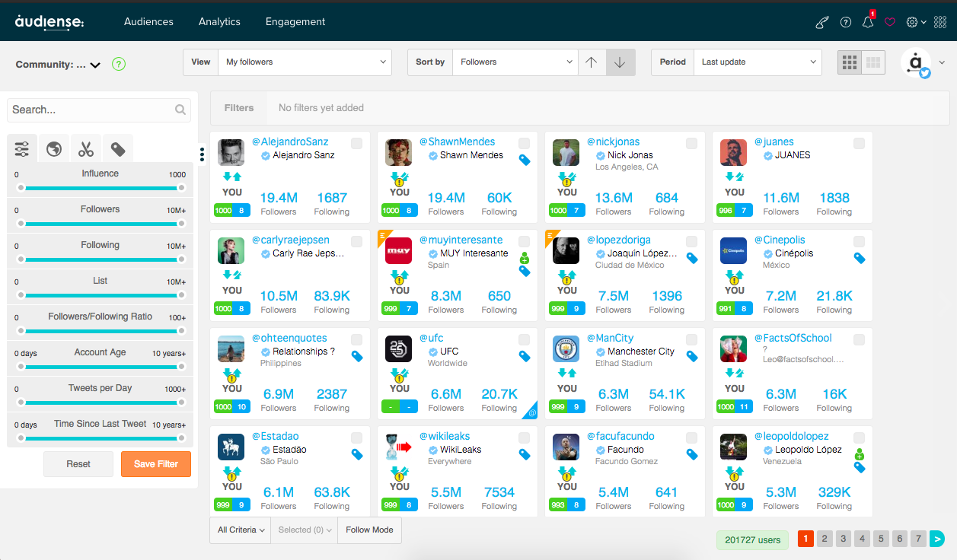The width and height of the screenshot is (957, 560).
Task: Click the audiense logo
Action: point(49,22)
